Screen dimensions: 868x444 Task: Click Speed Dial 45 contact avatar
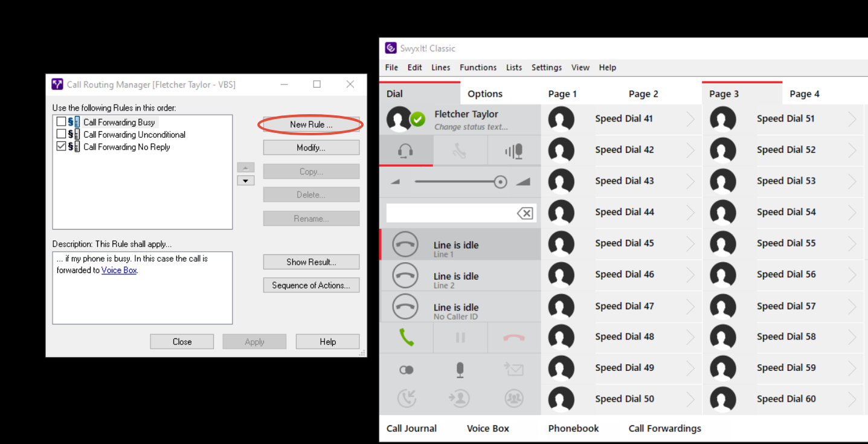click(x=561, y=243)
